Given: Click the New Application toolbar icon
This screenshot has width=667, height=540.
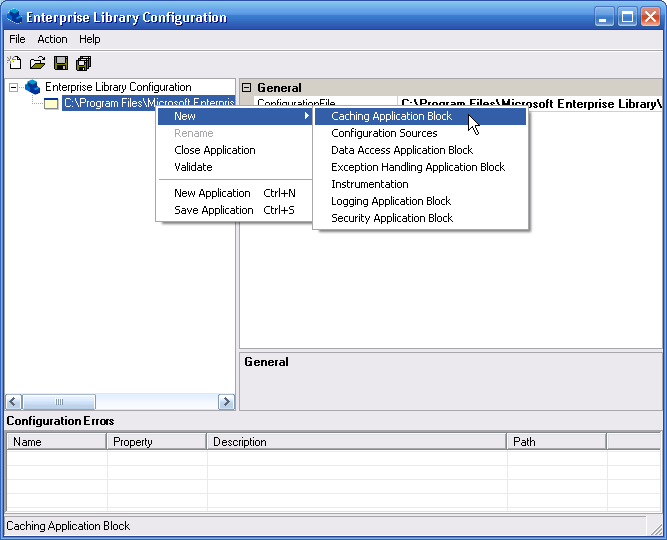Looking at the screenshot, I should (15, 63).
